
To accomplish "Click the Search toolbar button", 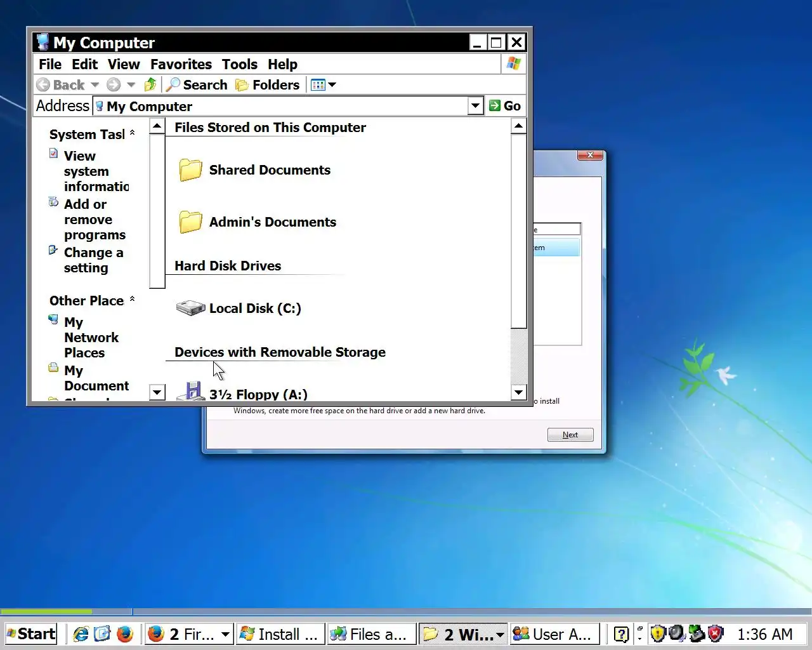I will (x=197, y=84).
